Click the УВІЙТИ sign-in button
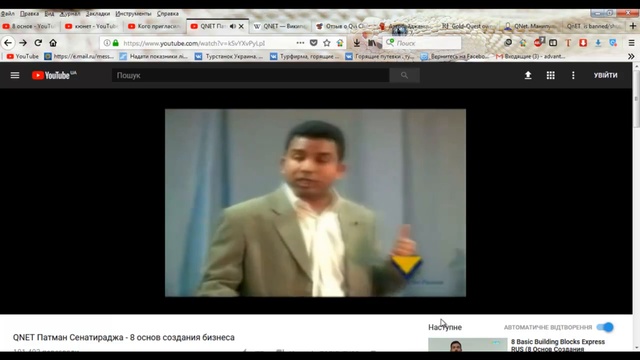The image size is (640, 360). coord(605,75)
